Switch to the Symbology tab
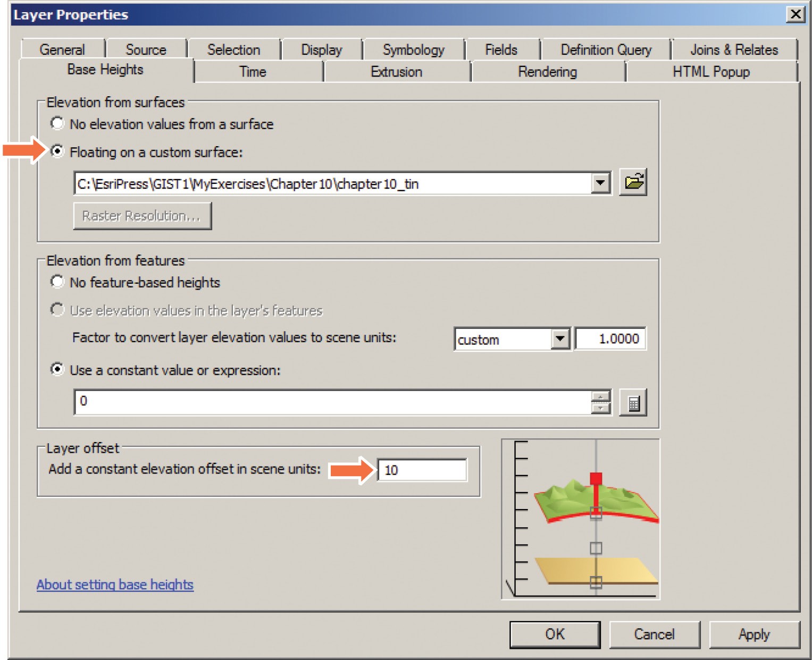The image size is (812, 660). coord(413,50)
